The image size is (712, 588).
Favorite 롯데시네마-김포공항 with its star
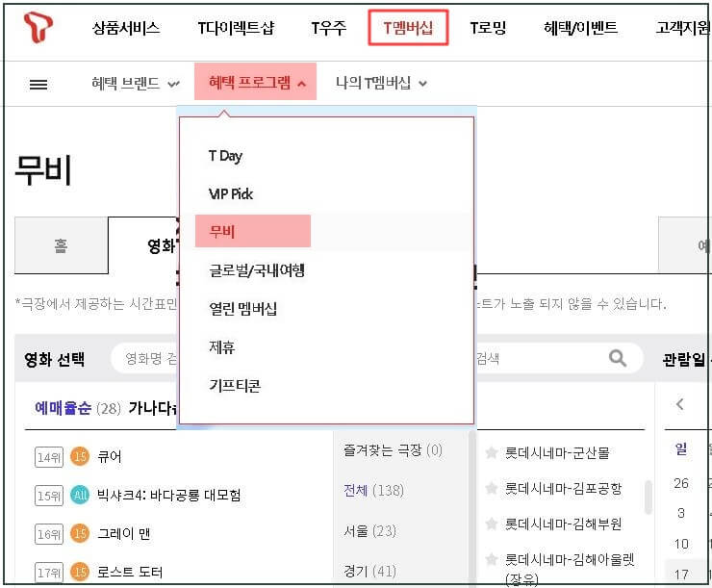coord(492,488)
